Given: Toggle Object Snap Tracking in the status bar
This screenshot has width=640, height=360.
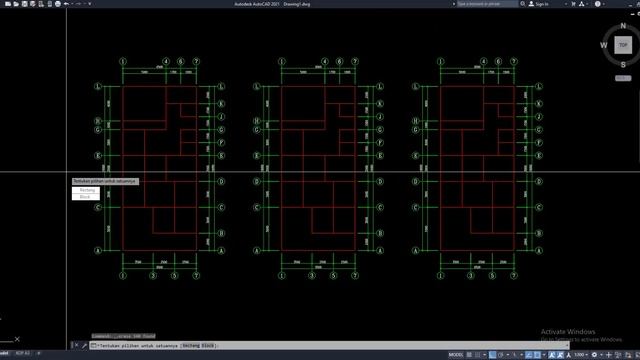Looking at the screenshot, I should [x=529, y=355].
